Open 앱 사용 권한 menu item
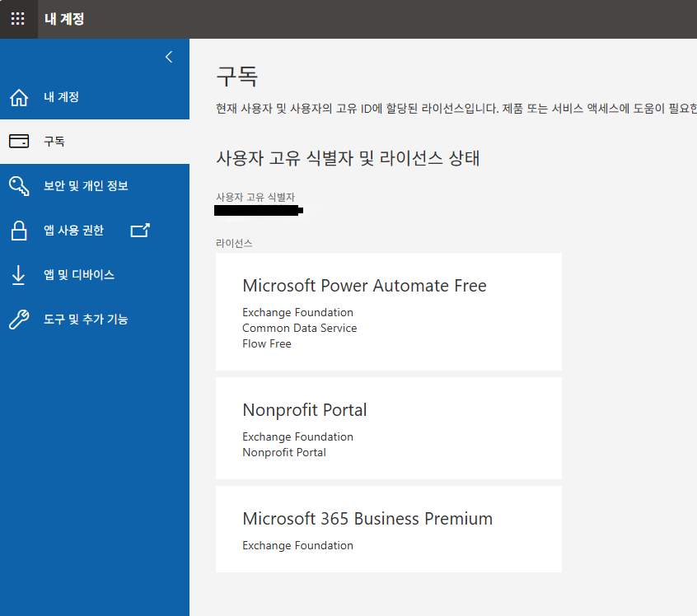This screenshot has height=616, width=697. pos(95,231)
